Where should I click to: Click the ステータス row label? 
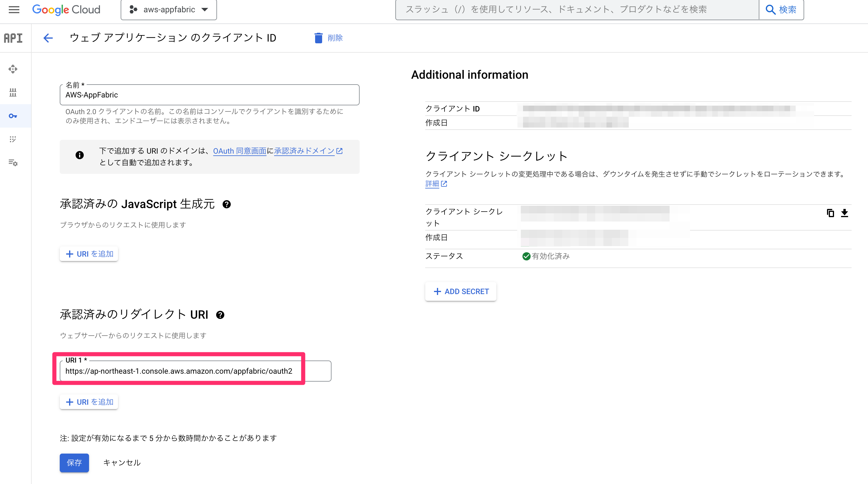(x=444, y=256)
